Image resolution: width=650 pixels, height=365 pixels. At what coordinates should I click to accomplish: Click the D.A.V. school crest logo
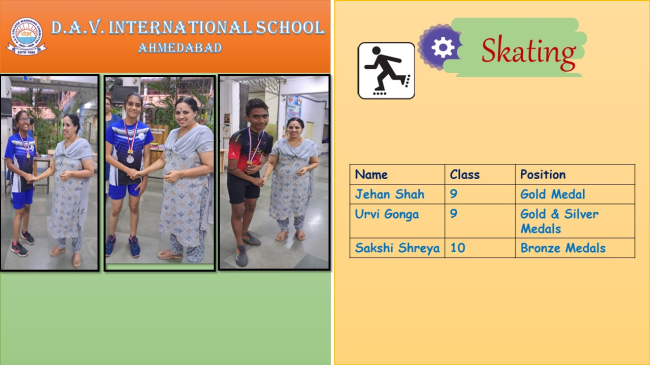27,36
